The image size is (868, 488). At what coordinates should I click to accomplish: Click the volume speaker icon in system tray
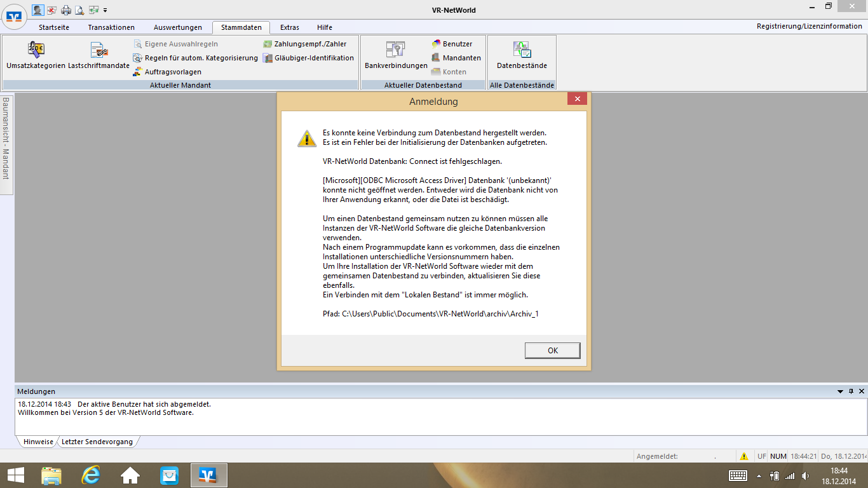pyautogui.click(x=806, y=475)
